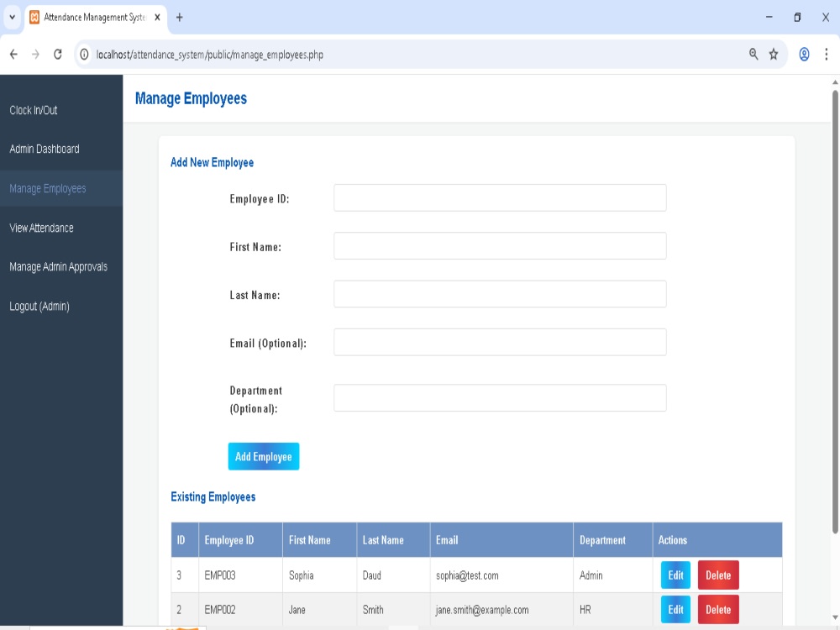Image resolution: width=840 pixels, height=630 pixels.
Task: Click the scrollbar down arrow
Action: [835, 617]
